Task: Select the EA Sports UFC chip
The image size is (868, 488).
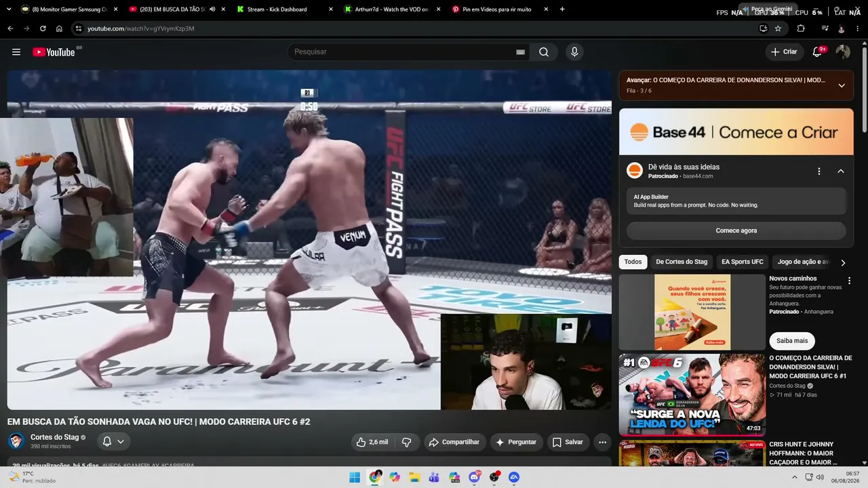Action: (742, 262)
